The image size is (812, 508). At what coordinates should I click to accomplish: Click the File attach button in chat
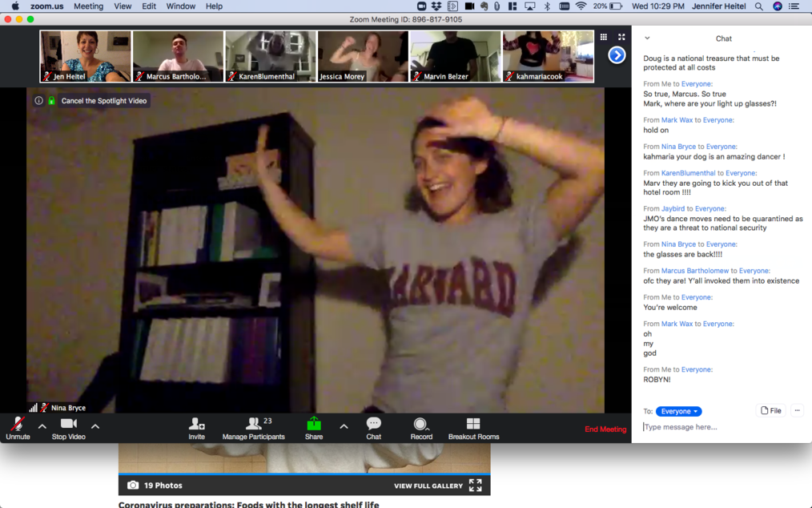click(x=770, y=410)
